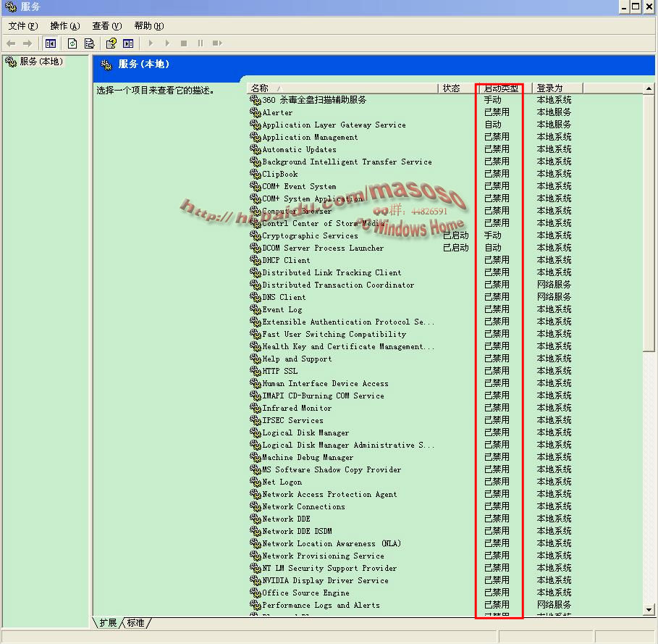Sort by the 启动类型 column header
Viewport: 658px width, 644px height.
[x=502, y=88]
